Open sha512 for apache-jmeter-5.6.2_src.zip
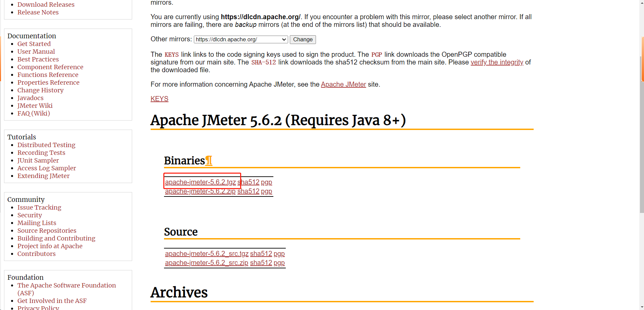The image size is (644, 310). coord(261,263)
